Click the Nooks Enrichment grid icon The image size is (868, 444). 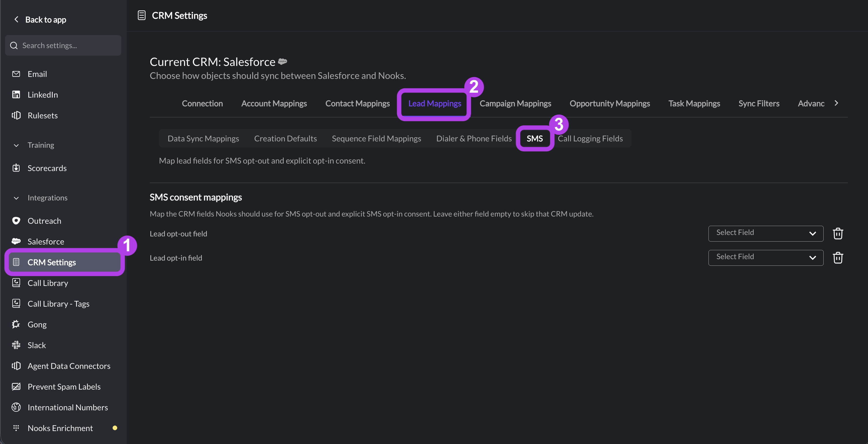coord(16,428)
